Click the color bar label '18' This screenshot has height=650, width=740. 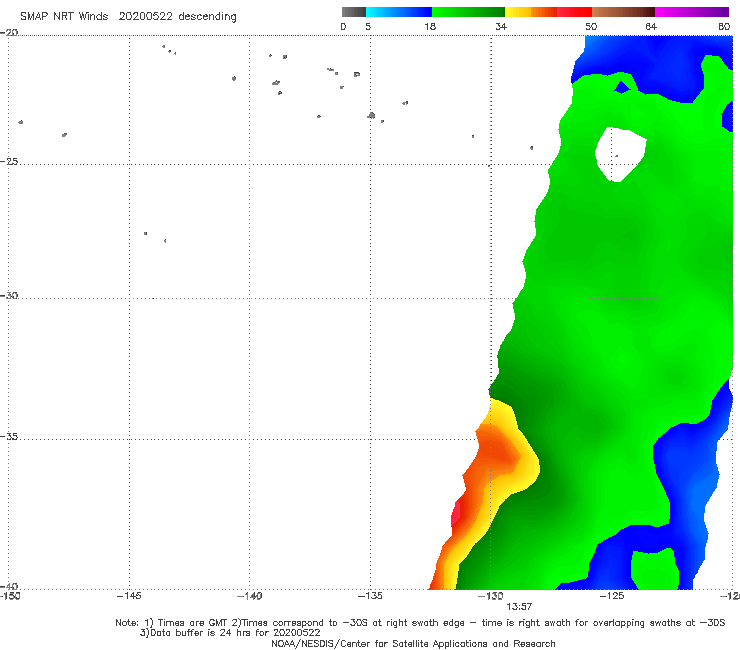(x=430, y=26)
